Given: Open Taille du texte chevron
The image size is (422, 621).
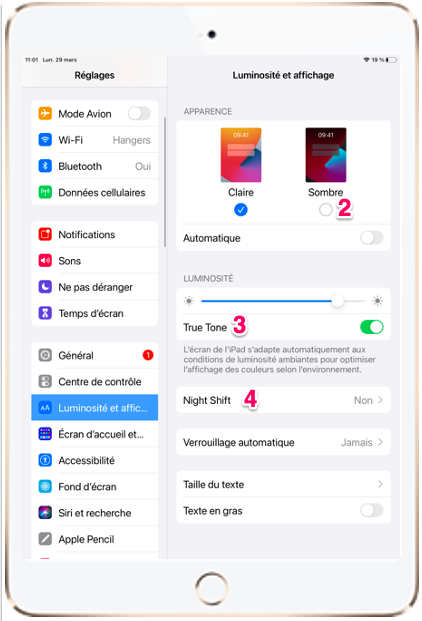Looking at the screenshot, I should (x=380, y=484).
